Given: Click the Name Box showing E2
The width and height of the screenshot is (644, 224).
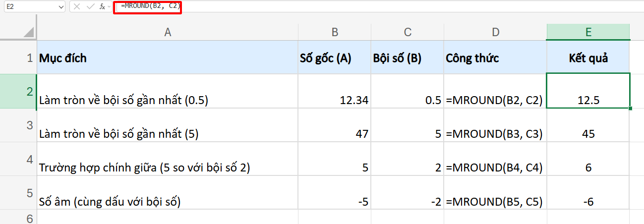Looking at the screenshot, I should point(29,7).
